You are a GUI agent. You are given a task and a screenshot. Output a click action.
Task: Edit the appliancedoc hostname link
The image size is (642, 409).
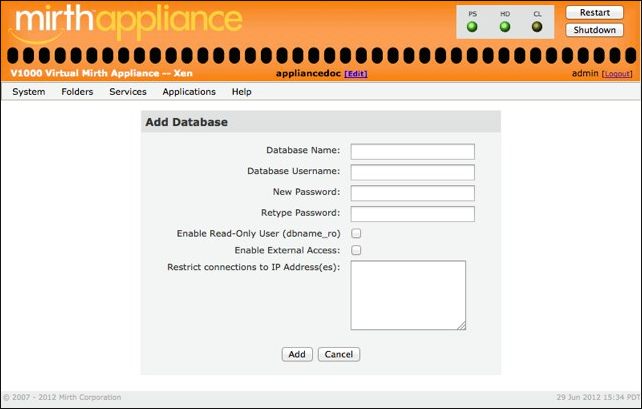[x=355, y=74]
